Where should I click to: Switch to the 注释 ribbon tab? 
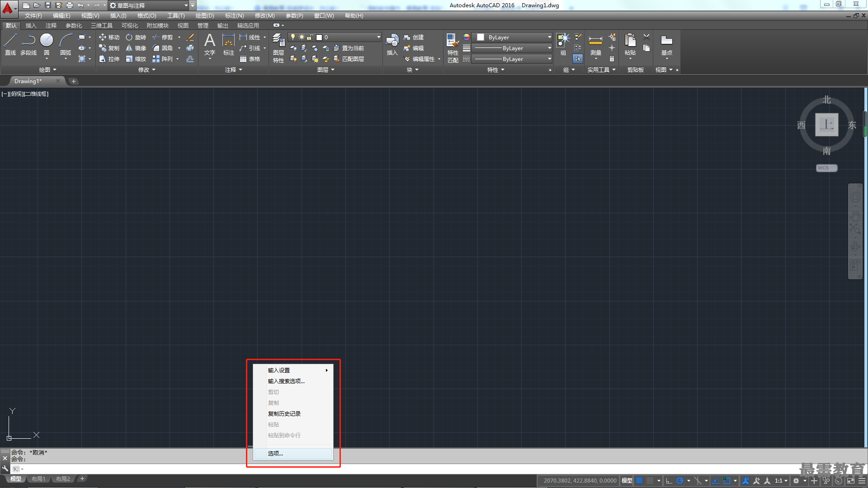tap(51, 26)
